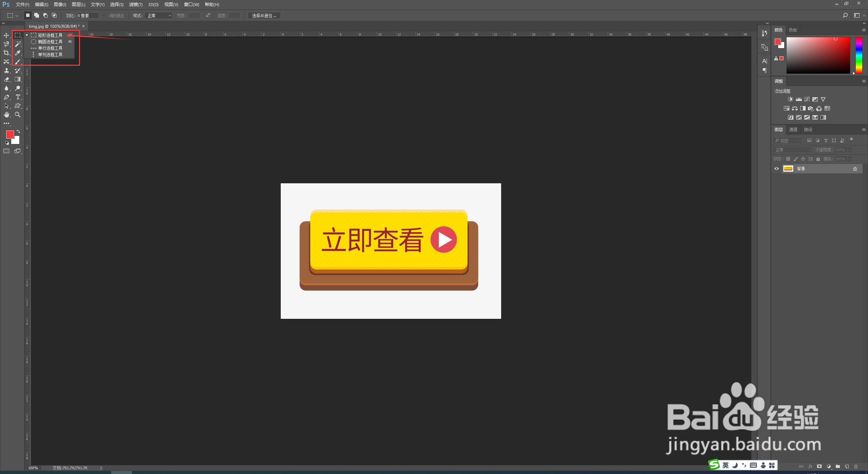The height and width of the screenshot is (474, 868).
Task: Click the 选择并遮住 button
Action: tap(264, 16)
